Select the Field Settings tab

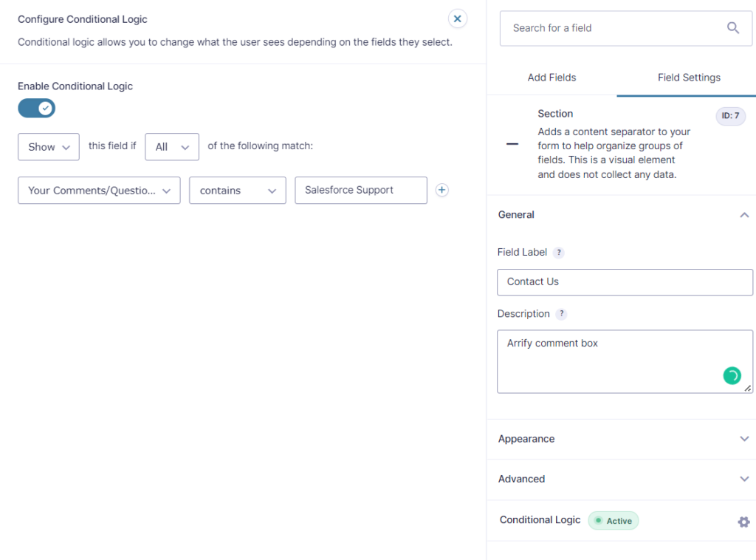pos(689,78)
